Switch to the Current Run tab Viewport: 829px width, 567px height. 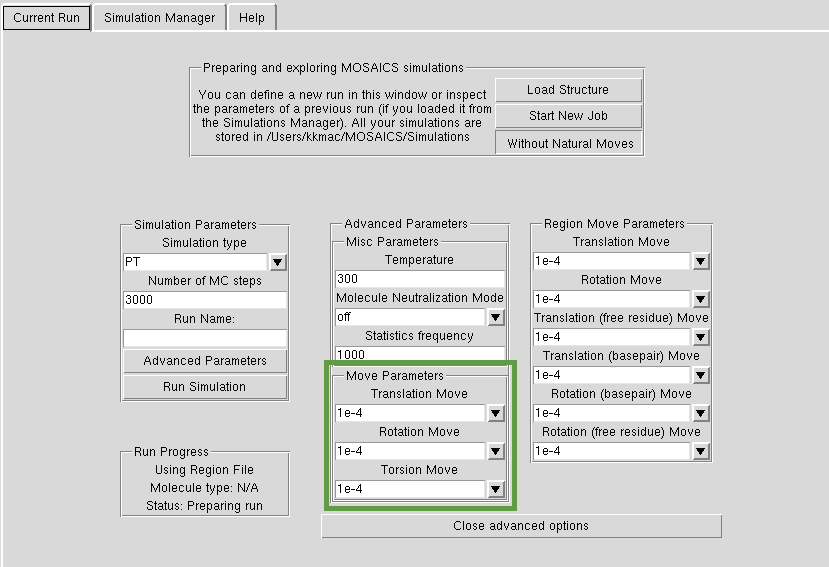pyautogui.click(x=47, y=17)
